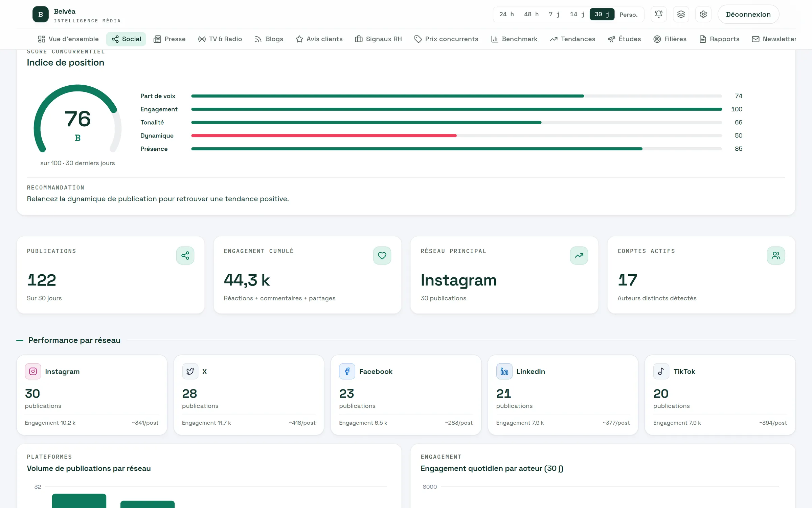Select the 30 j time range

602,14
